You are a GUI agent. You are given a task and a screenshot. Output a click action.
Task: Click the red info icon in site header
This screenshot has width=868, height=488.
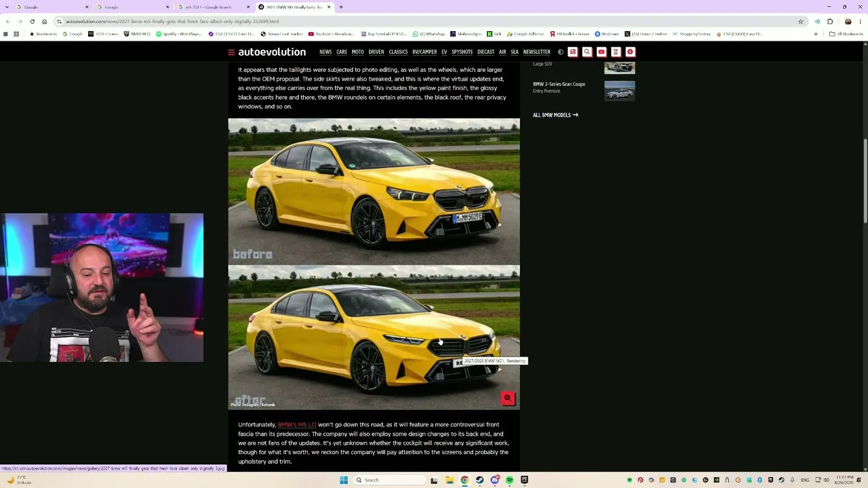pos(630,52)
